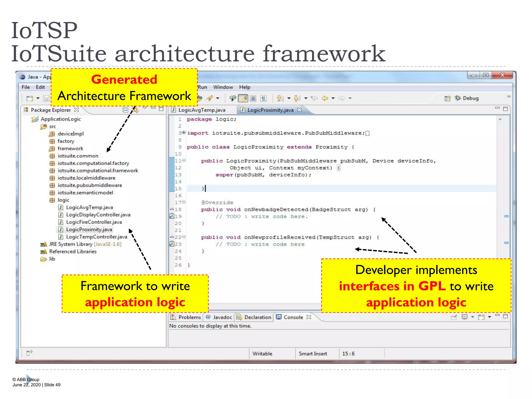Select Referenced Libraries entry
This screenshot has height=399, width=532.
(68, 251)
